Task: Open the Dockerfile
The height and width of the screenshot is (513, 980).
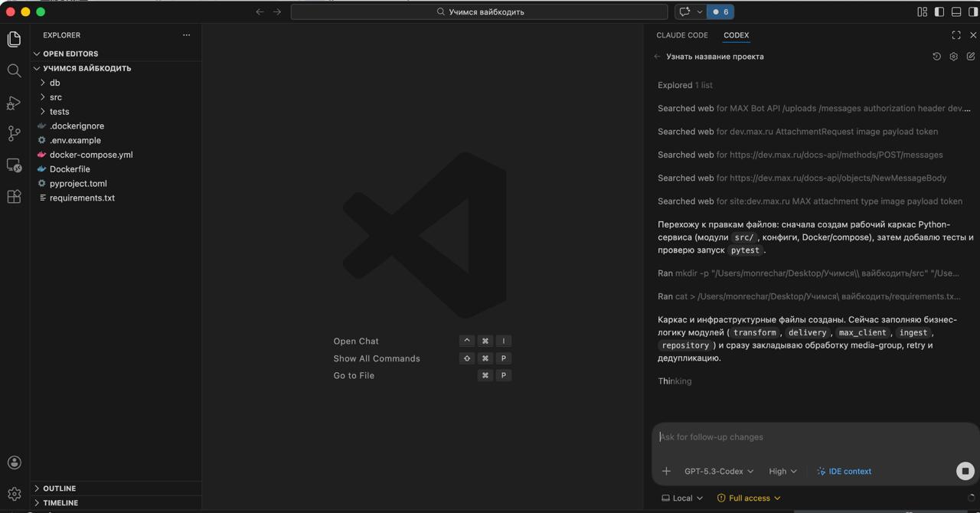Action: (116, 169)
